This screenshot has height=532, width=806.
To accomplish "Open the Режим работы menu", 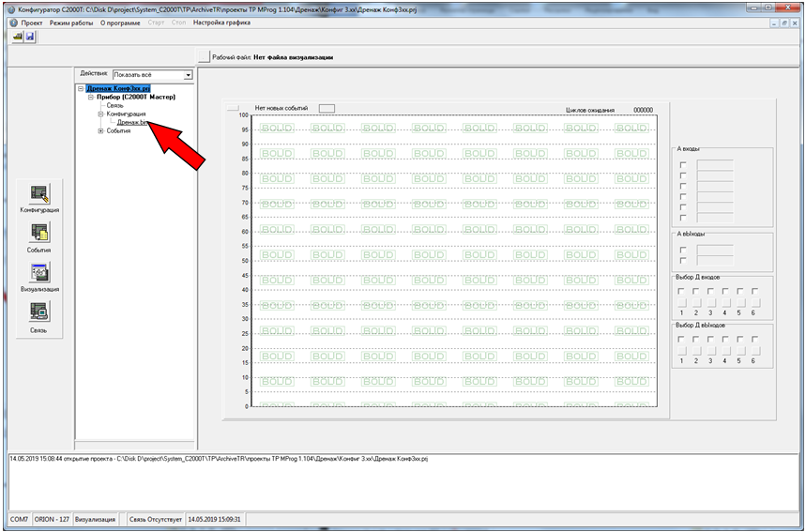I will point(72,22).
